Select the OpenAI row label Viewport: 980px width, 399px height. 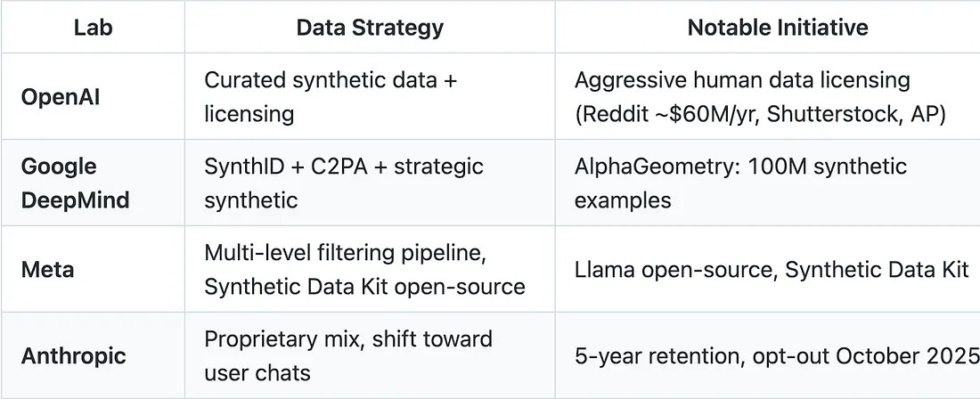pyautogui.click(x=61, y=96)
